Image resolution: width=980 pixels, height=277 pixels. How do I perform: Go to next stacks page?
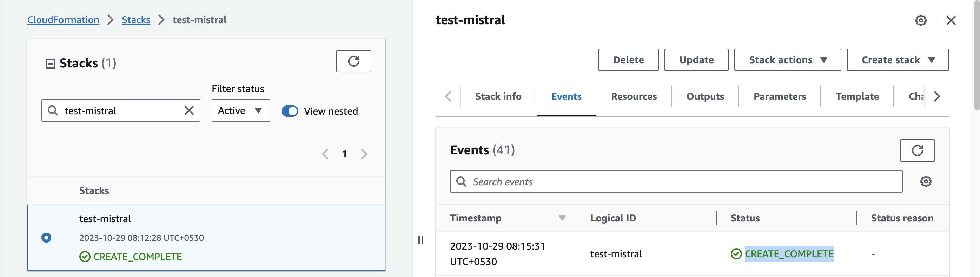tap(364, 154)
